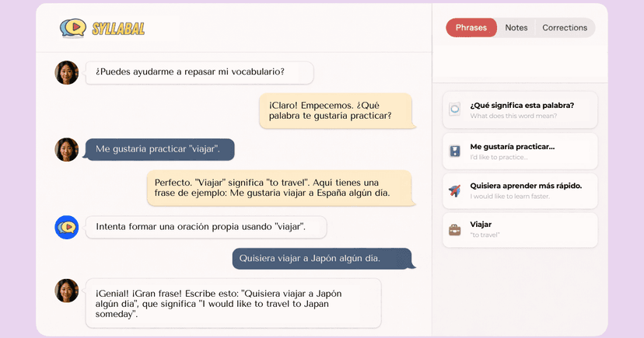Click the "to travel" translation text

(x=485, y=235)
